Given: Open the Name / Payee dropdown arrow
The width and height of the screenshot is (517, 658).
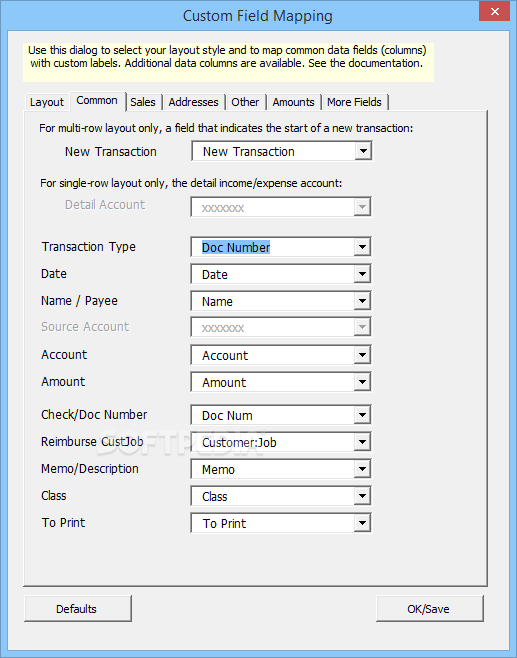Looking at the screenshot, I should (362, 301).
